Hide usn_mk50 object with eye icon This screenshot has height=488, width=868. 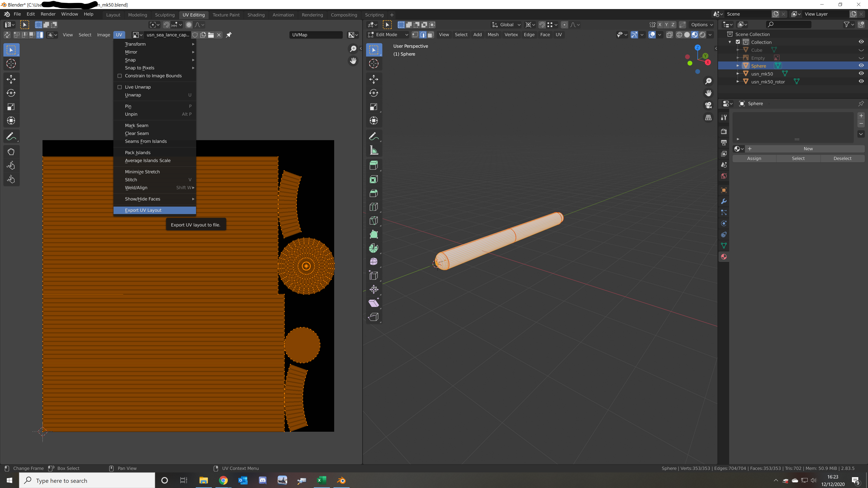pos(861,73)
